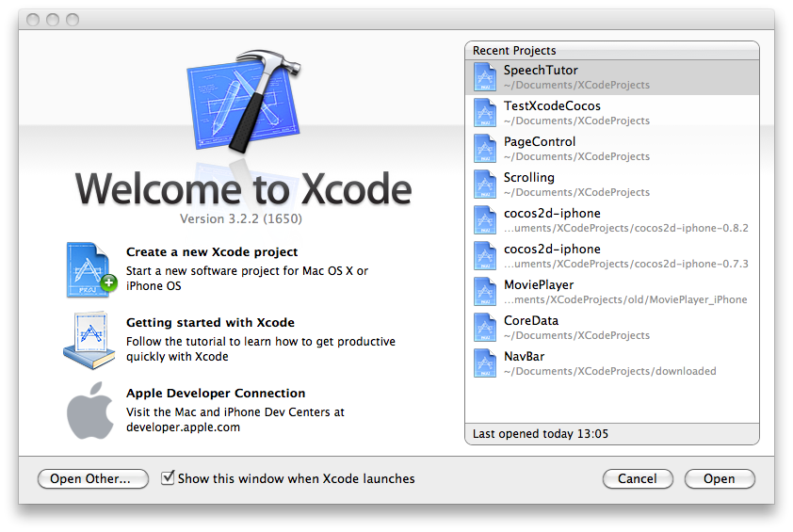The image size is (793, 532).
Task: Click 'Start a new software project' description
Action: [x=248, y=278]
